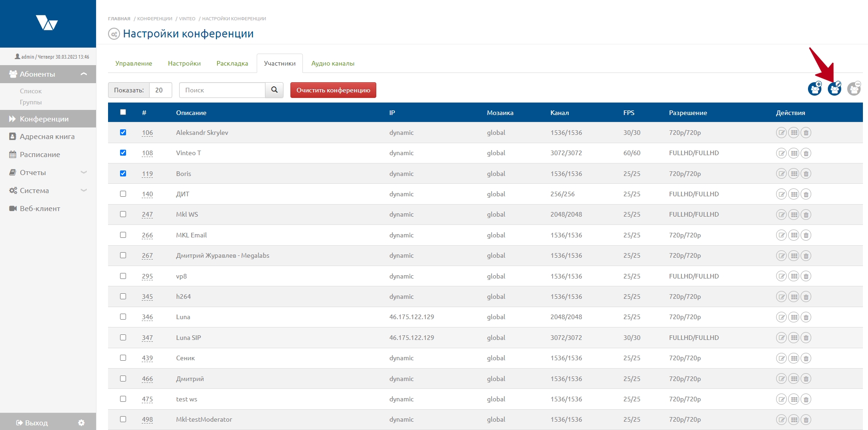Delete participant MKL Email
Image resolution: width=868 pixels, height=430 pixels.
(806, 235)
